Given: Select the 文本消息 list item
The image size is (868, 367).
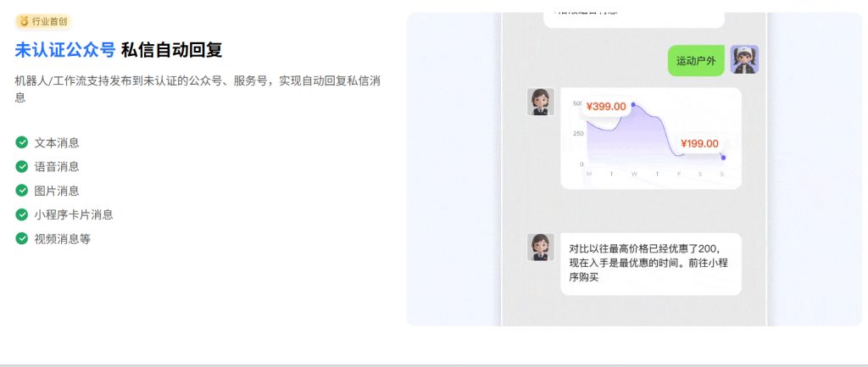Looking at the screenshot, I should point(57,142).
